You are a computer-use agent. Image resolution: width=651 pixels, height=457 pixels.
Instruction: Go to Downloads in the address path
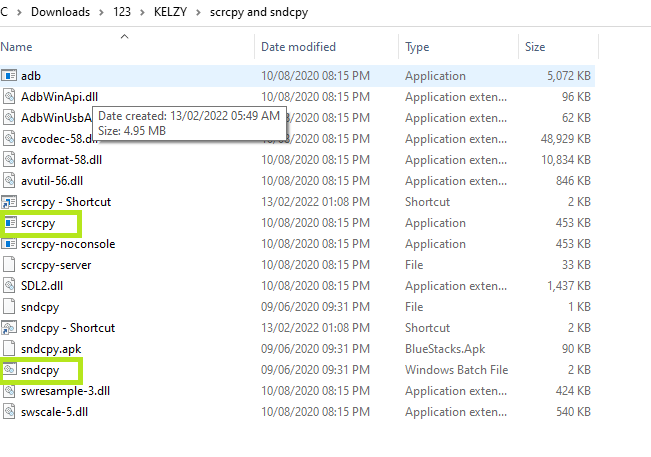[61, 12]
